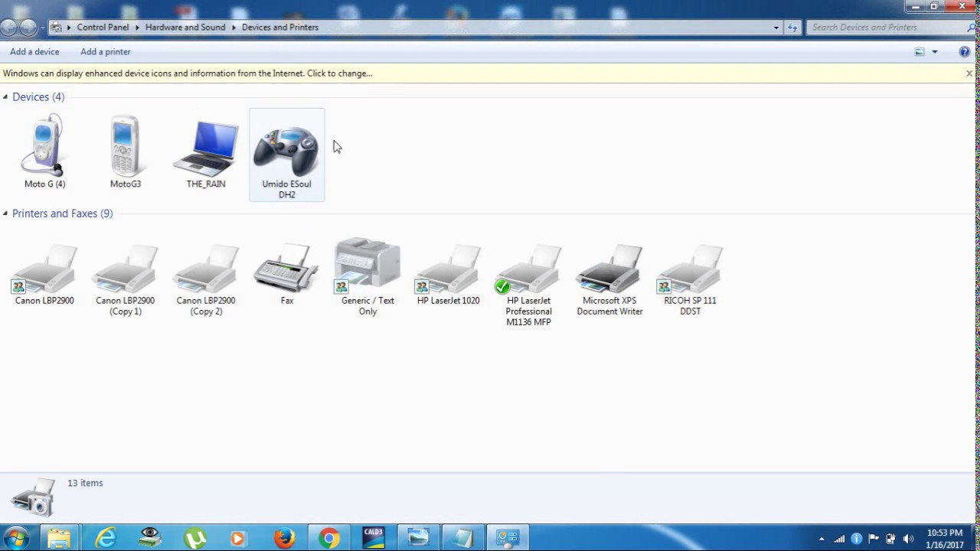This screenshot has width=980, height=551.
Task: Show hidden system tray icons arrow
Action: pyautogui.click(x=822, y=539)
